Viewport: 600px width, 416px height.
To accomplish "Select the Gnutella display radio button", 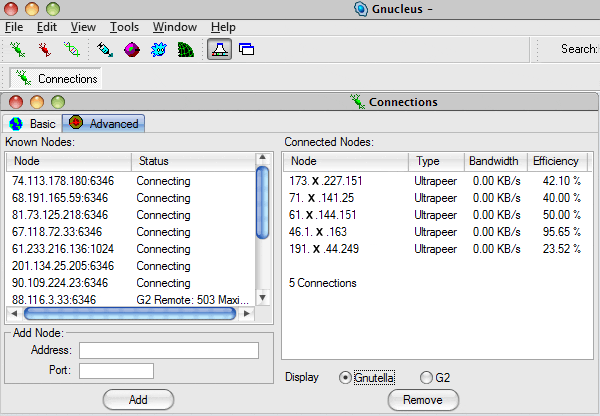I will pos(346,378).
